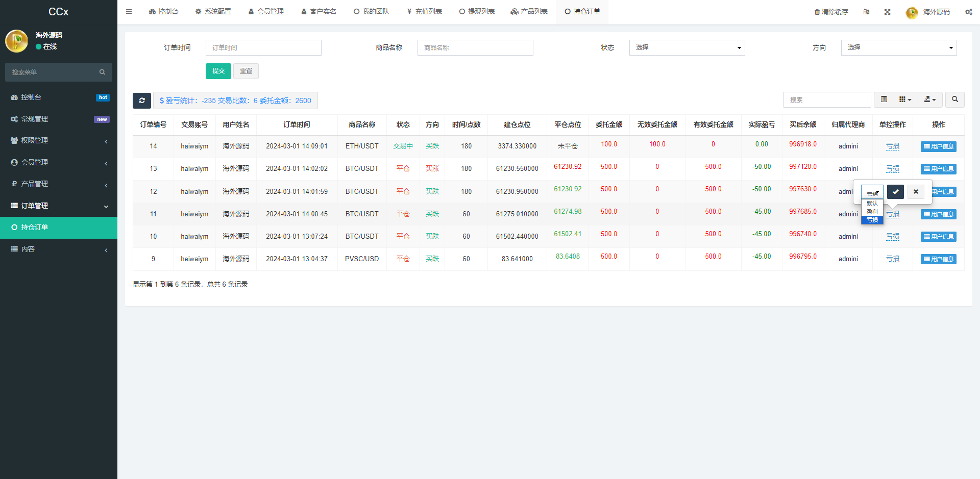Click 亏损 link for order 9

[x=892, y=259]
